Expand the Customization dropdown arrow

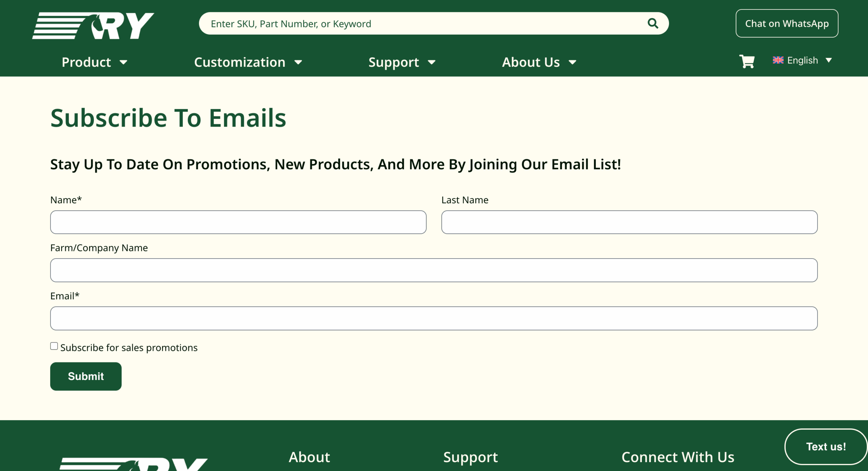point(298,62)
